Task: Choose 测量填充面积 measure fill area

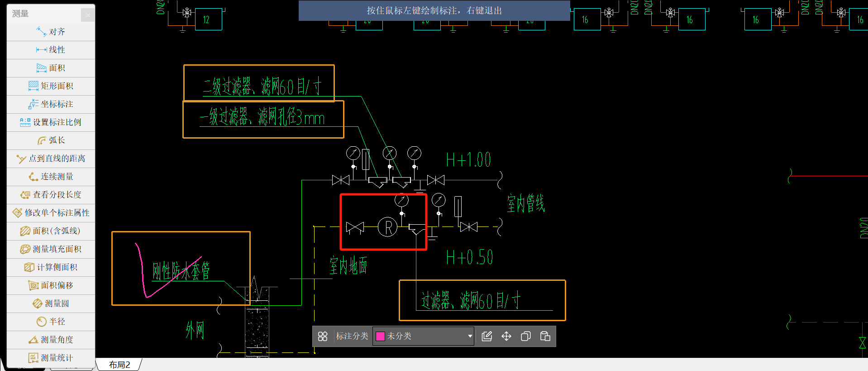Action: 51,249
